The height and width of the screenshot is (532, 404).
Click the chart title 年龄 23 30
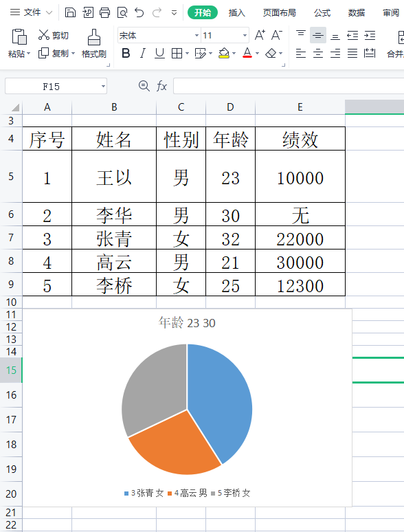pyautogui.click(x=187, y=322)
